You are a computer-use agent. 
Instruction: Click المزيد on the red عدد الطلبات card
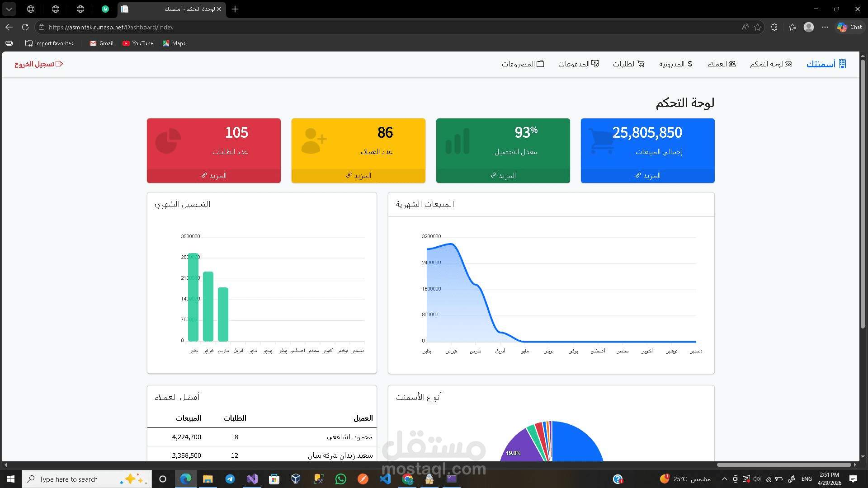(x=214, y=176)
